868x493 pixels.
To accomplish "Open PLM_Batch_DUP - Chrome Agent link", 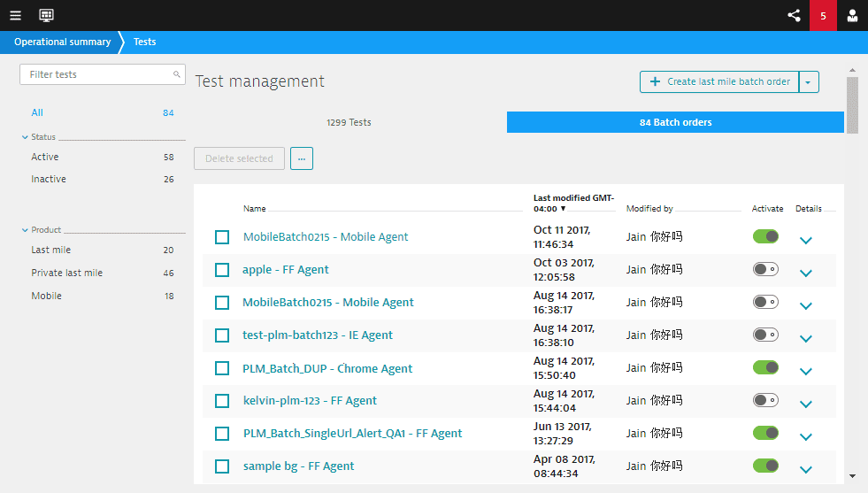I will coord(327,368).
